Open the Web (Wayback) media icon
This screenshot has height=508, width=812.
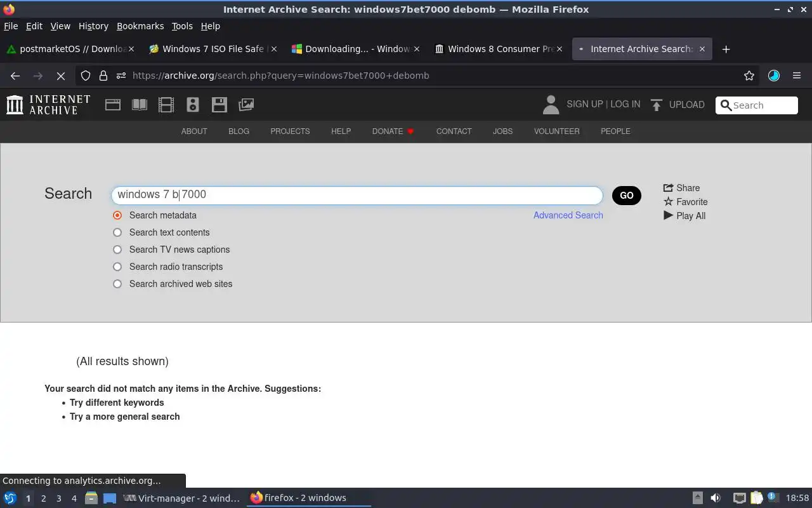pos(113,105)
